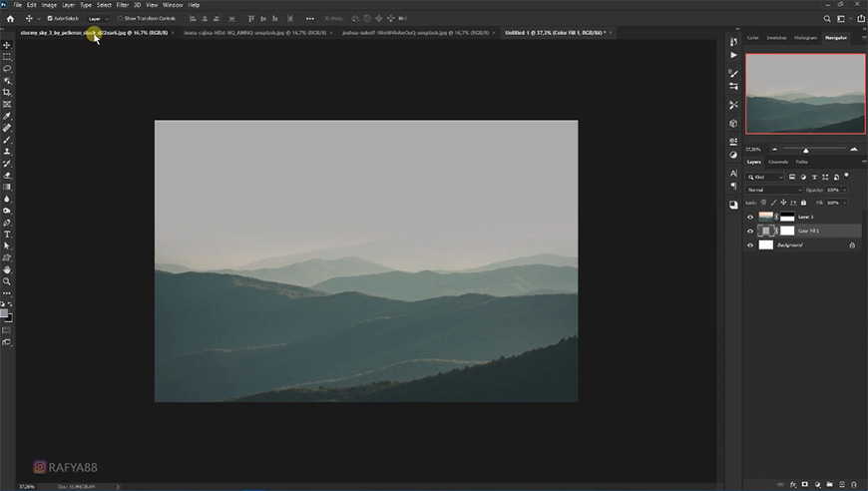Viewport: 868px width, 491px height.
Task: Expand the Move tool preset picker arrow
Action: click(x=38, y=18)
